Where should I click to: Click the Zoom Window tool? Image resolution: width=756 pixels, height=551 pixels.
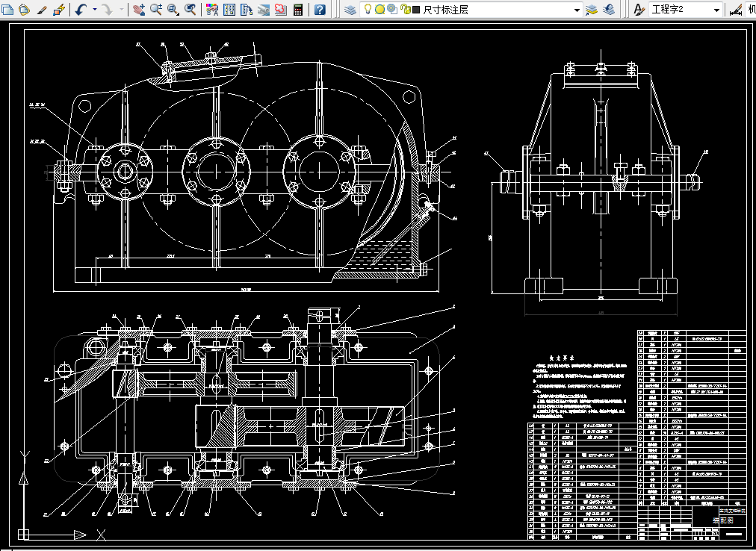pyautogui.click(x=173, y=10)
